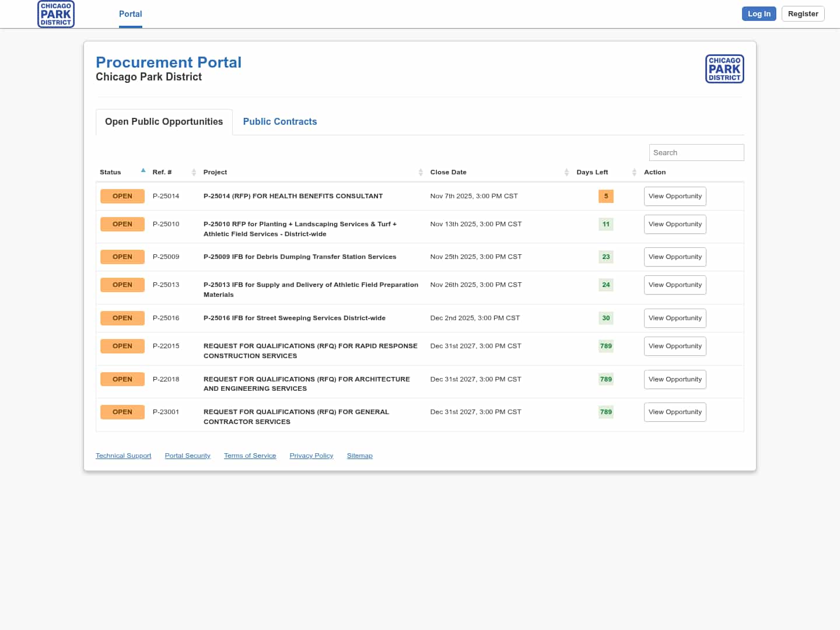Select Open Public Opportunities tab
This screenshot has width=840, height=630.
point(164,121)
